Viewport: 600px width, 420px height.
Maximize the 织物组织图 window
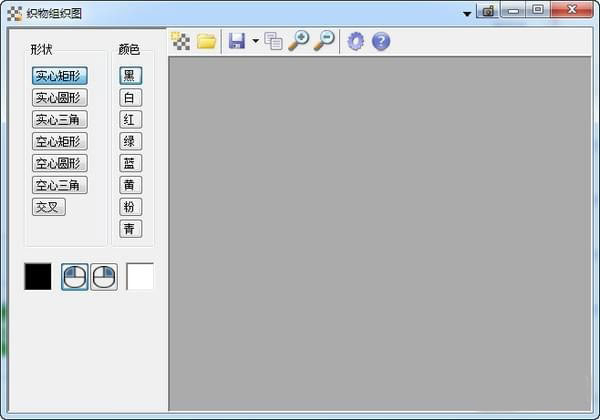coord(538,10)
